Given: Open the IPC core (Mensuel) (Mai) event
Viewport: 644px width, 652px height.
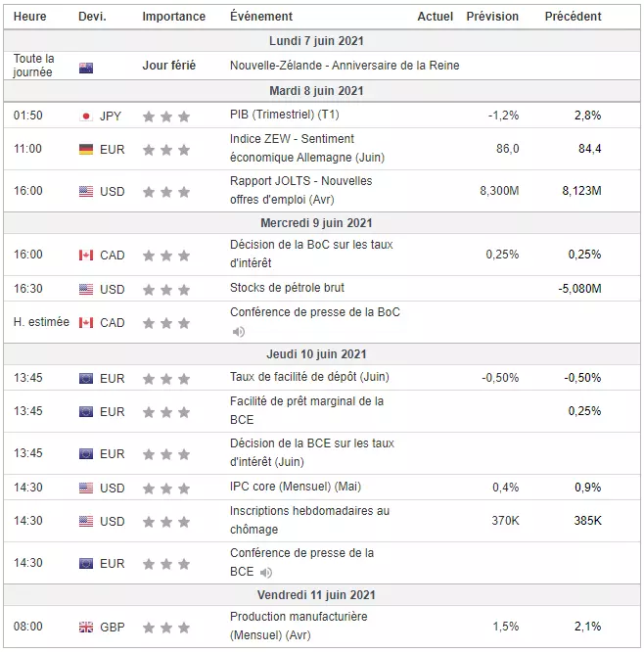Looking at the screenshot, I should point(296,487).
